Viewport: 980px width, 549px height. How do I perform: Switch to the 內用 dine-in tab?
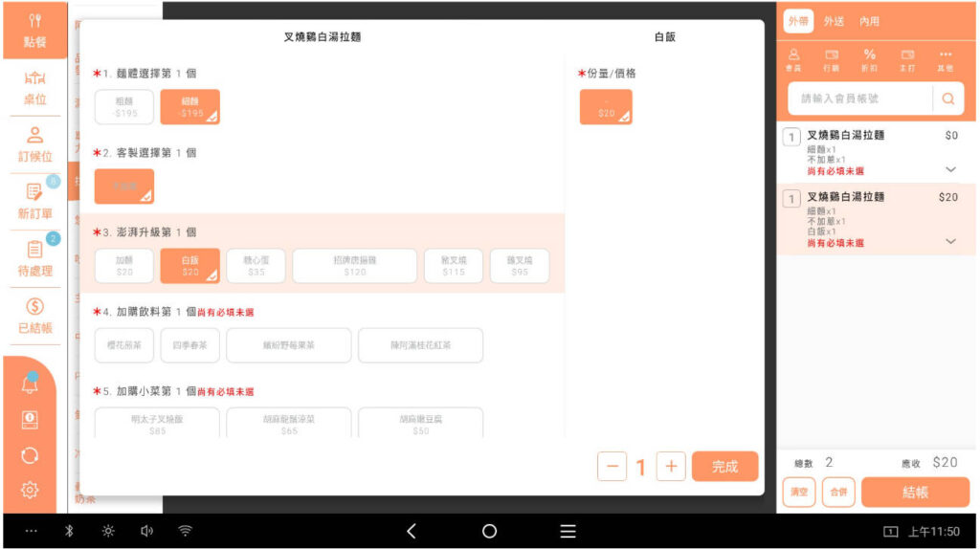(x=869, y=21)
